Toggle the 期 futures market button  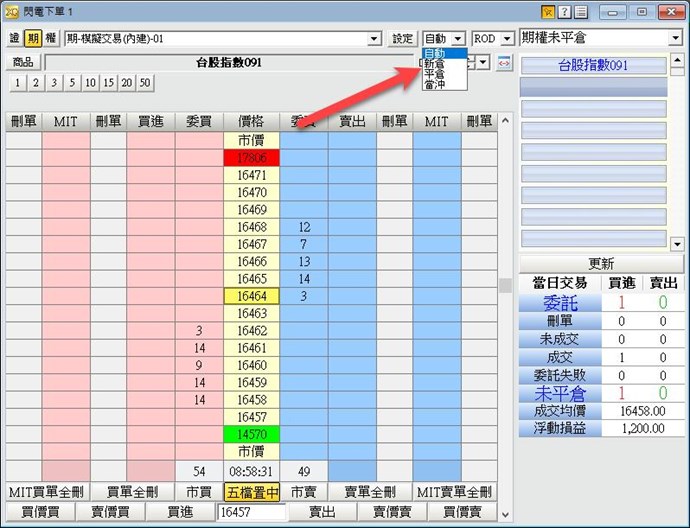(33, 38)
